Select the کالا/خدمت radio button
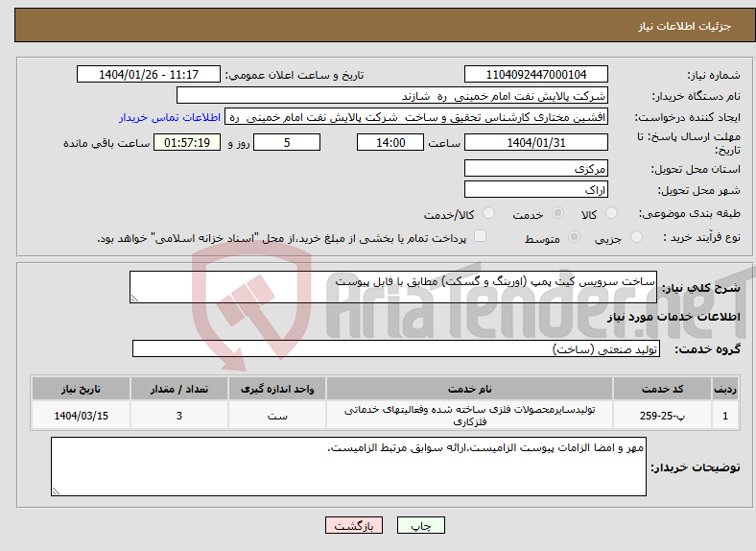This screenshot has width=756, height=551. tap(489, 213)
